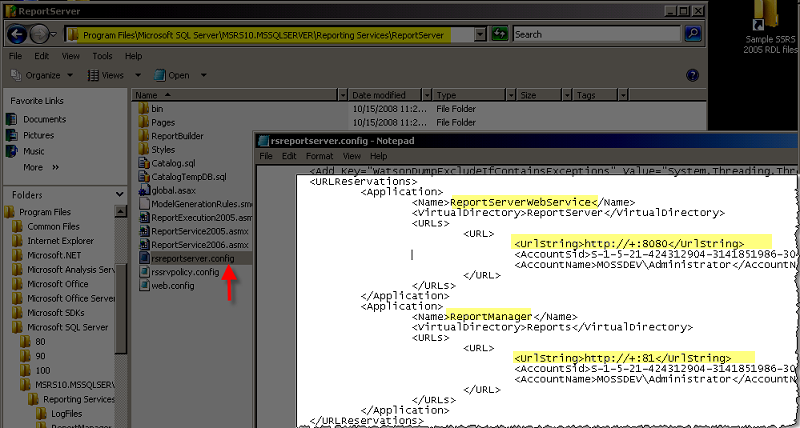This screenshot has width=800, height=428.
Task: Open the Type column filter dropdown
Action: pos(511,95)
